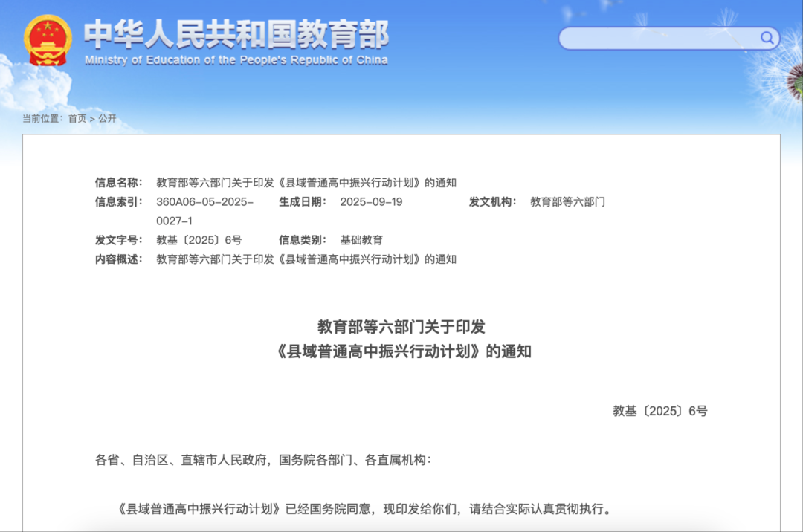Click the document number beside 发文字号
The height and width of the screenshot is (532, 803).
pyautogui.click(x=199, y=240)
